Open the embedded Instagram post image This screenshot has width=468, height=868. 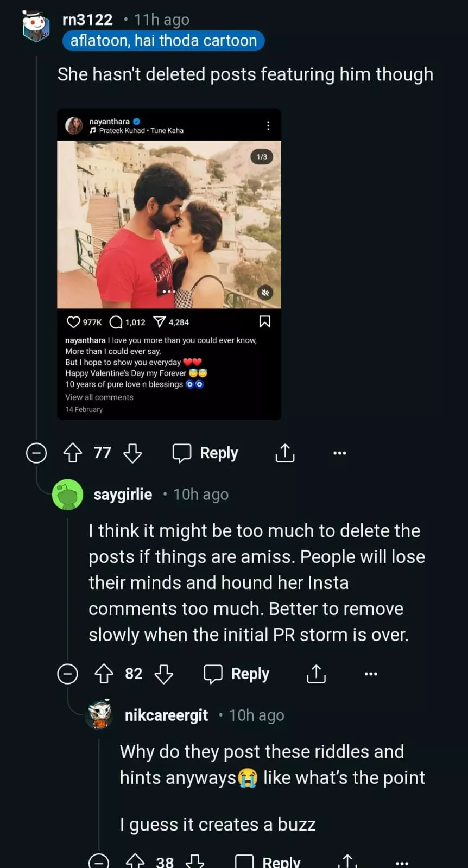[x=169, y=224]
